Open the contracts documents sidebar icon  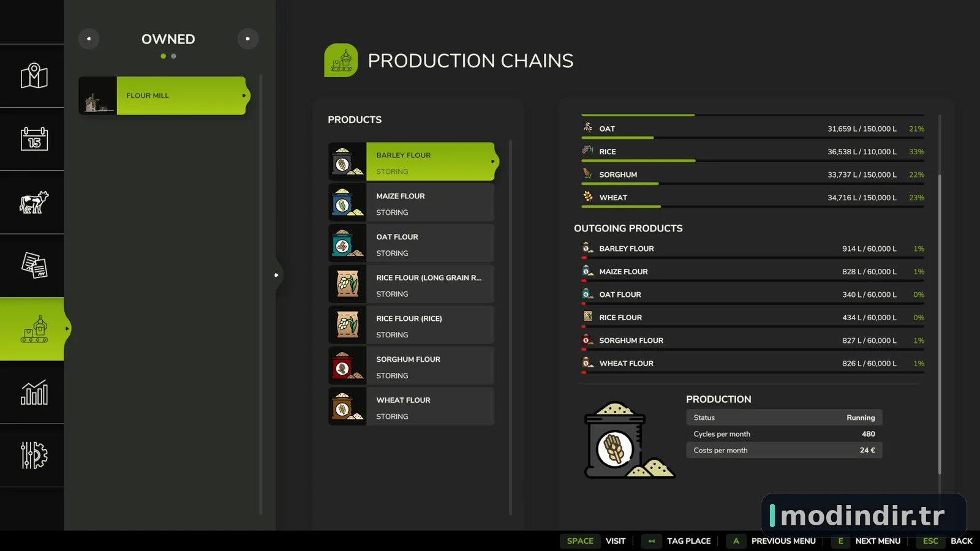34,266
